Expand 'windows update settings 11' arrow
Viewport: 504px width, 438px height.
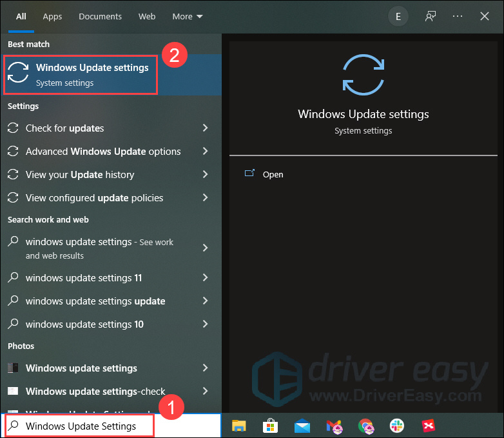[205, 277]
